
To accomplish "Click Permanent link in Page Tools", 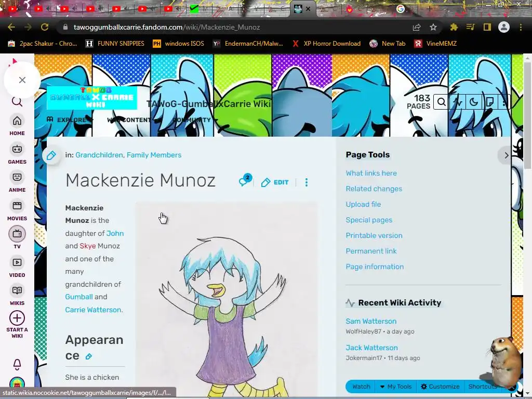I will click(371, 251).
